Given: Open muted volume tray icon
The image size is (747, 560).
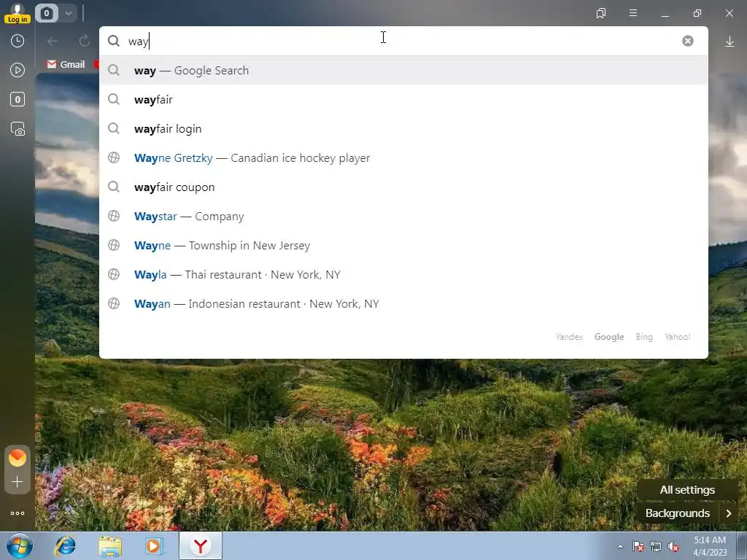Looking at the screenshot, I should pos(673,546).
